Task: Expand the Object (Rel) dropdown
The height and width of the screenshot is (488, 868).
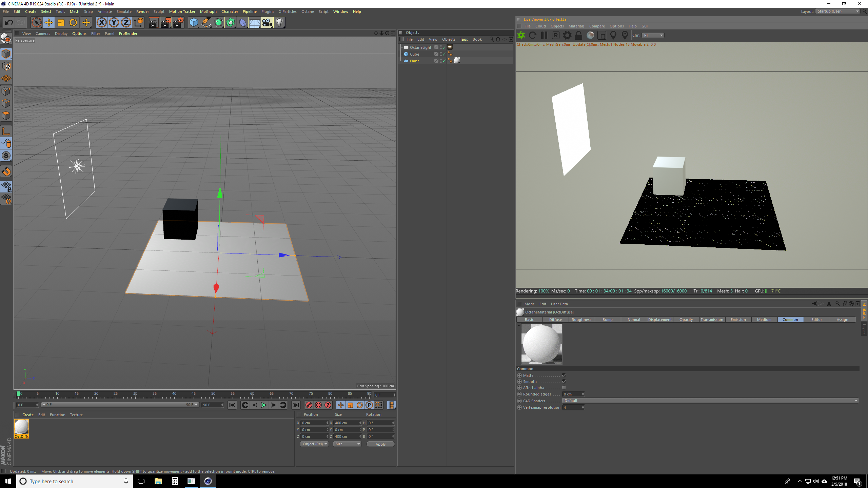Action: 314,444
